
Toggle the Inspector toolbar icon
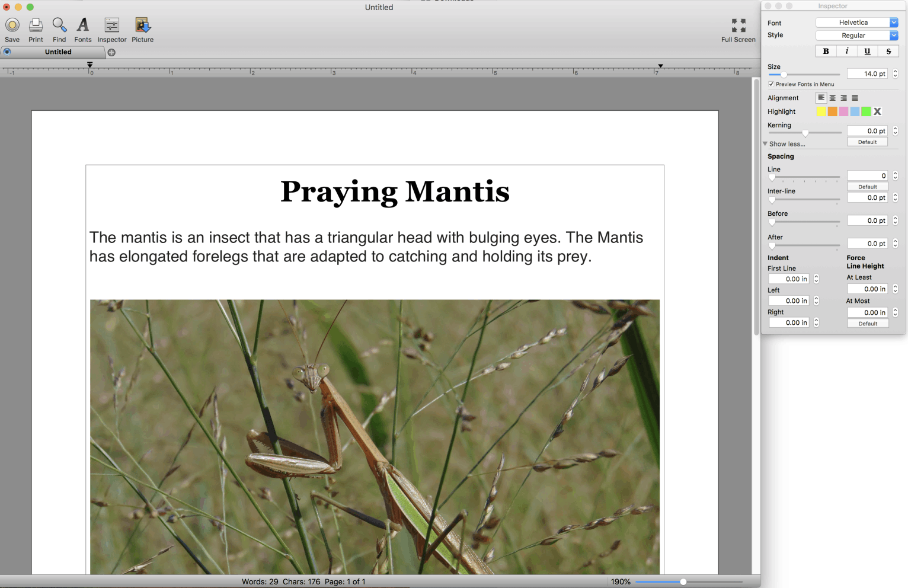coord(112,25)
